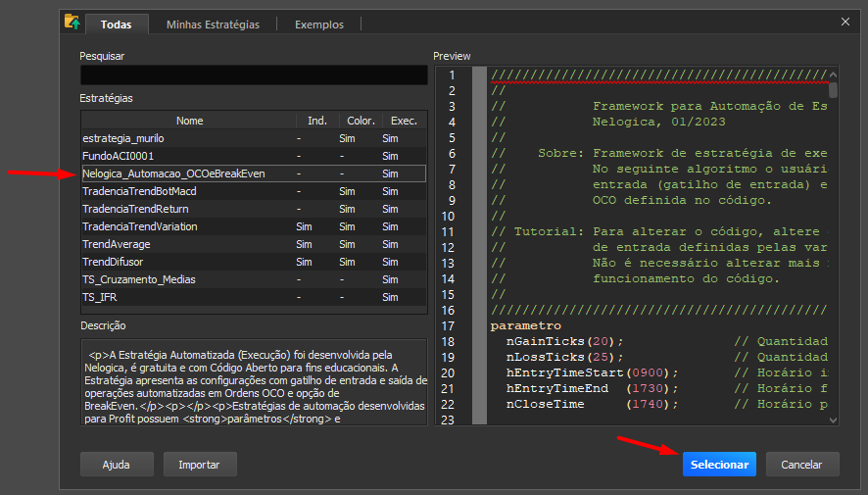868x495 pixels.
Task: Select the Nelogica_Automacao_OCOeBreakEven strategy
Action: coord(254,173)
